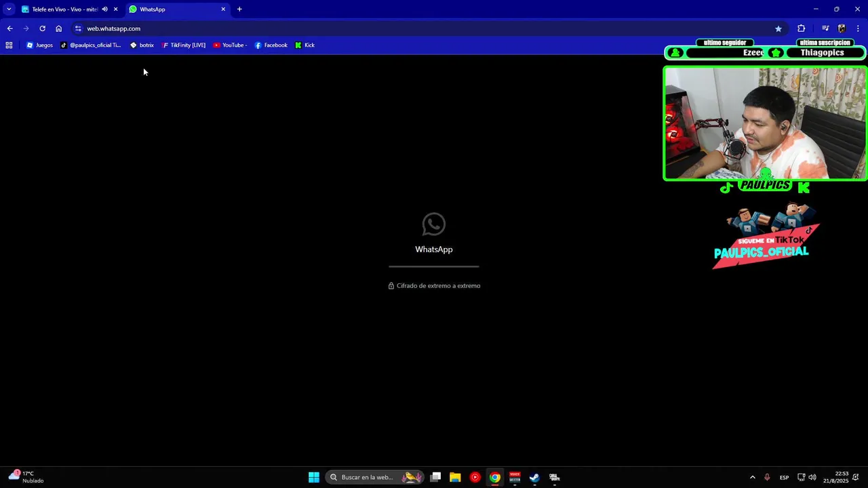
Task: Open the weather widget showing 17°C Nublado
Action: pyautogui.click(x=27, y=477)
